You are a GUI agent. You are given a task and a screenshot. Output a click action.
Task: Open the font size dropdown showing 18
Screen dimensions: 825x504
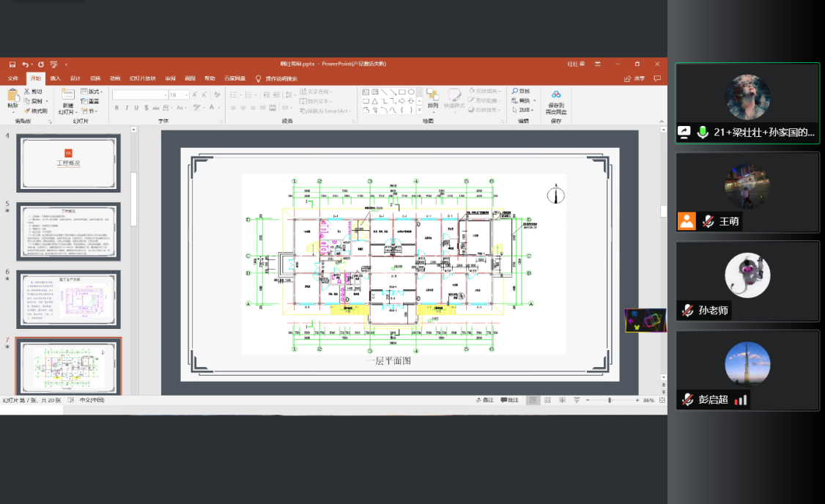click(186, 95)
